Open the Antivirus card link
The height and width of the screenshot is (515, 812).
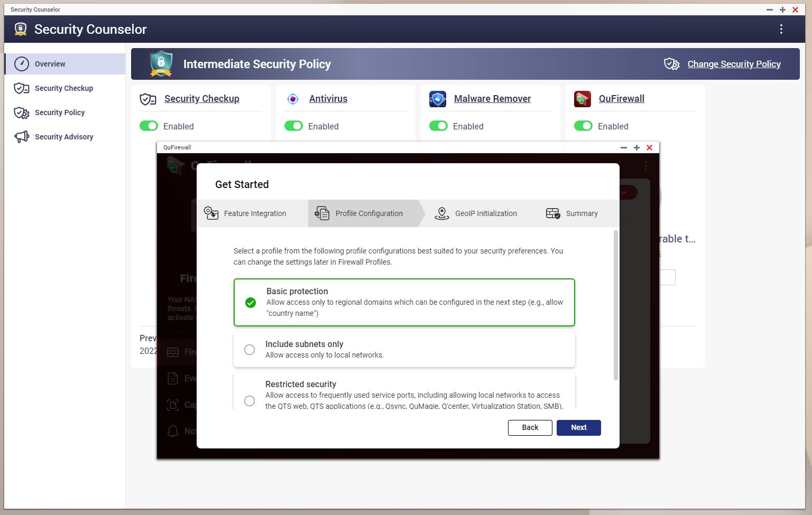(x=328, y=99)
